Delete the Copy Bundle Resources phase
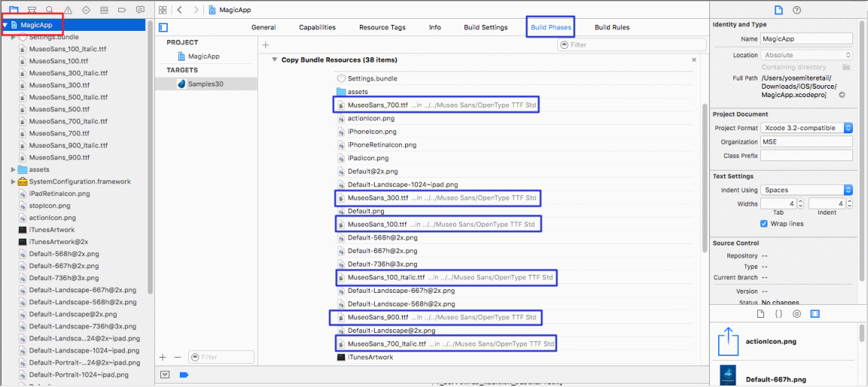 click(x=694, y=59)
